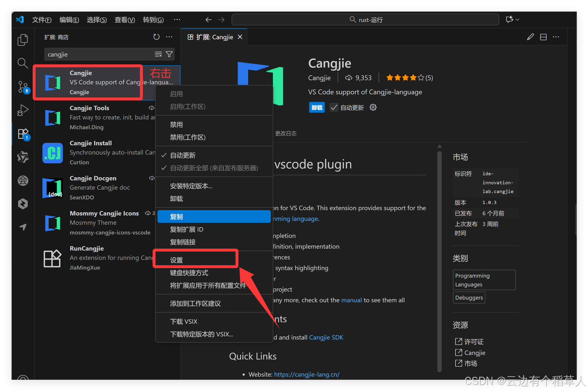Screen dimensions: 588x391
Task: Click the pencil edit icon in editor toolbar
Action: (531, 37)
